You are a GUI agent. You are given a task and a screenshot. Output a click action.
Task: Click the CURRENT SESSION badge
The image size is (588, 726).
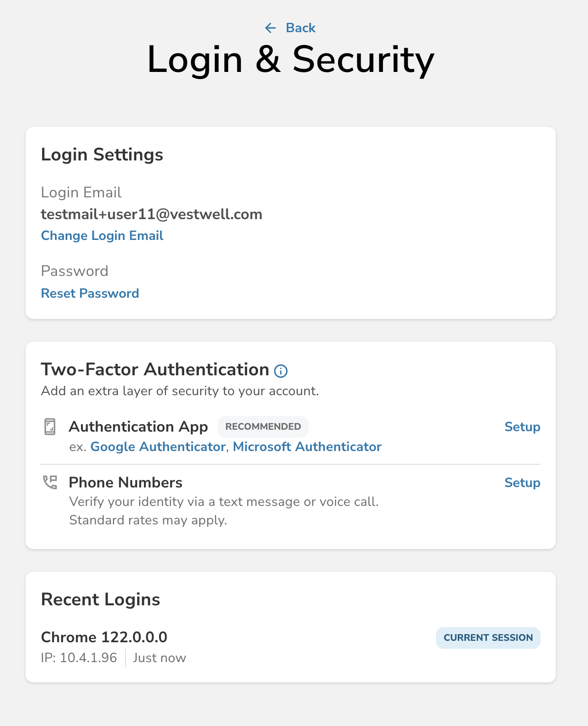tap(488, 637)
